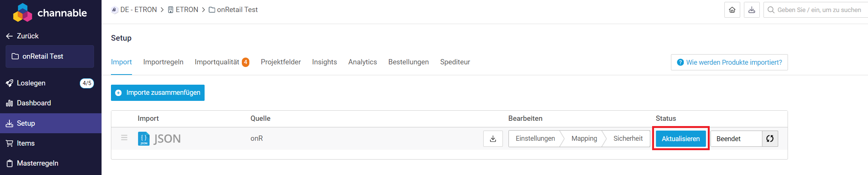Screen dimensions: 868x175
Task: Open the Projektfelder tab
Action: 281,62
